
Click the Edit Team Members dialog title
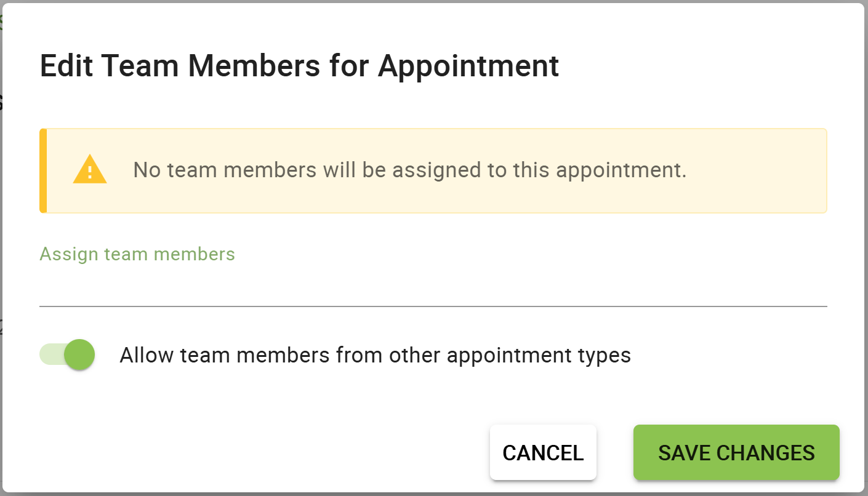pos(300,65)
